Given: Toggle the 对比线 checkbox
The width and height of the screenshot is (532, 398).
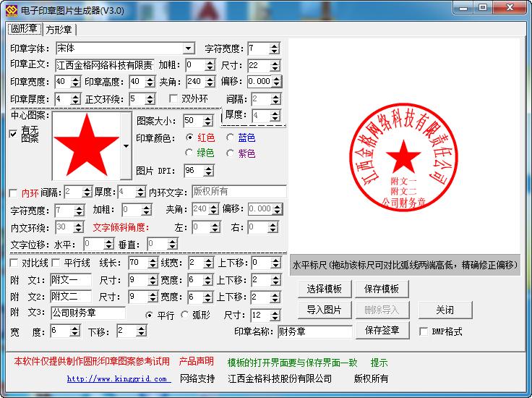Looking at the screenshot, I should [x=14, y=263].
